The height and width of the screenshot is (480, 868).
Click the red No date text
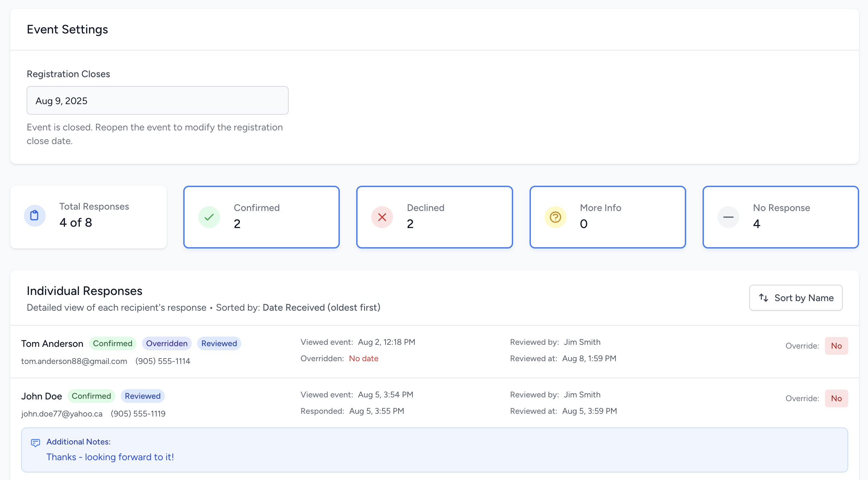363,358
